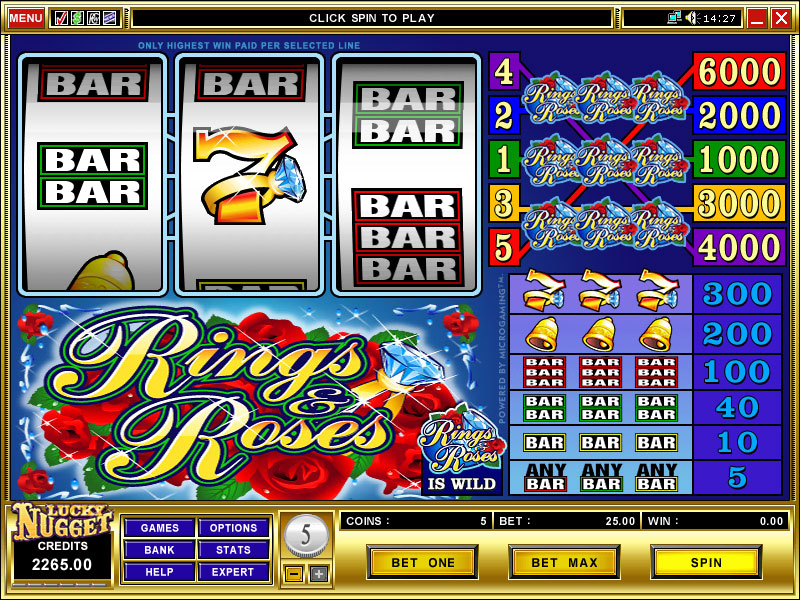Open the OPTIONS panel
Screen dimensions: 800x600
click(x=233, y=528)
